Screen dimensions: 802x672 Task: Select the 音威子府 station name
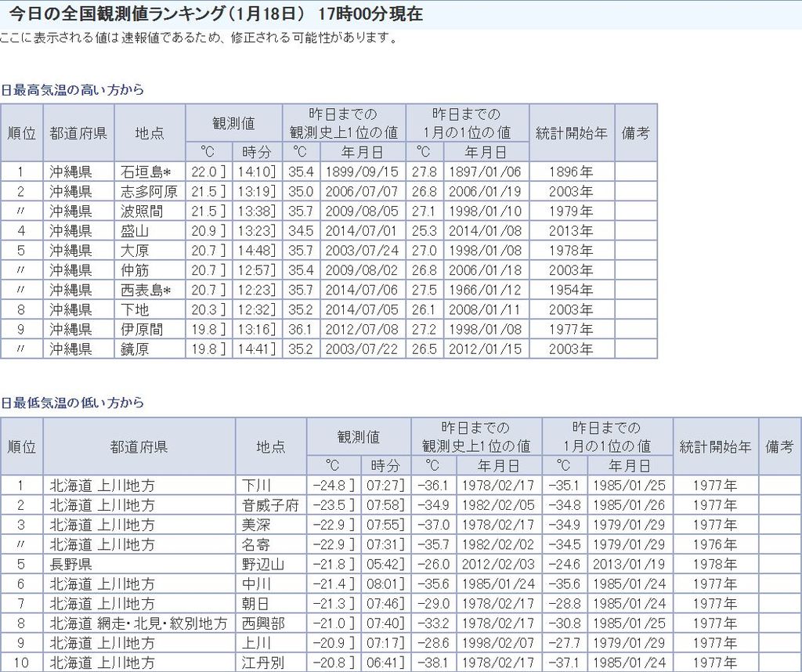click(x=270, y=505)
